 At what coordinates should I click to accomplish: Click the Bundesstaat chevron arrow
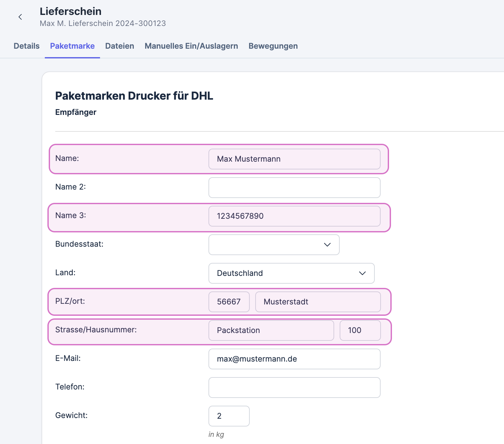327,245
